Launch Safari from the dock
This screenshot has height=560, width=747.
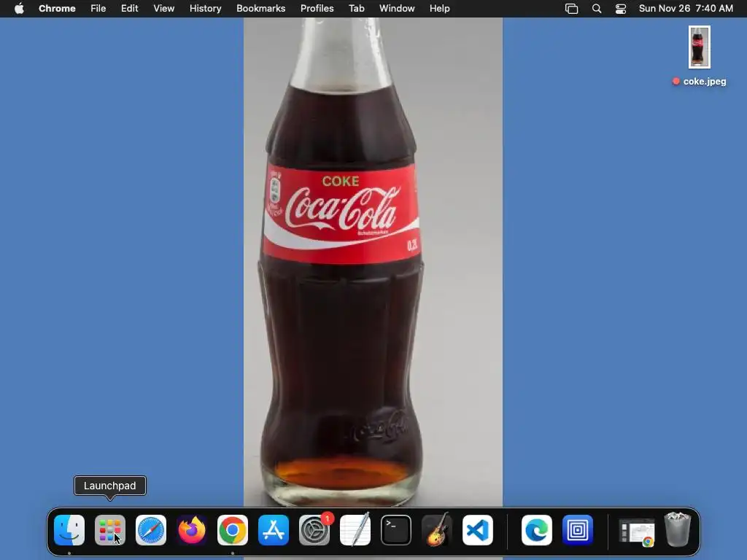(x=151, y=530)
